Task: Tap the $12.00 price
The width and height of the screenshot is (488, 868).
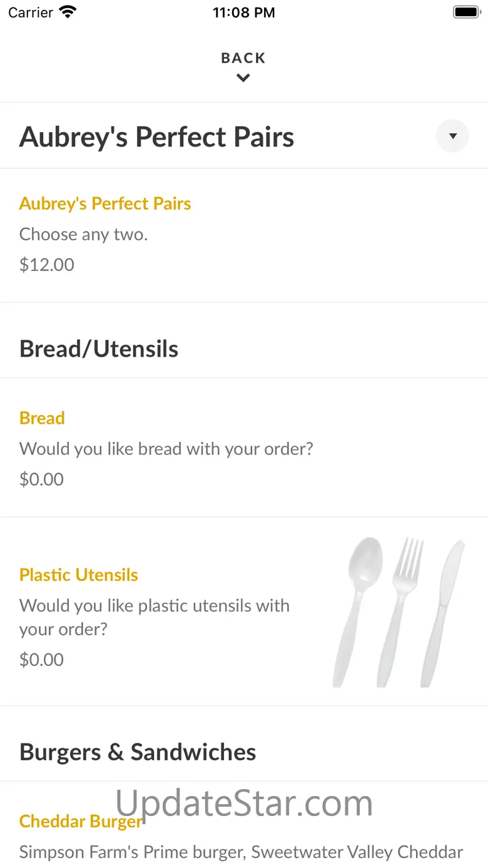Action: point(47,264)
